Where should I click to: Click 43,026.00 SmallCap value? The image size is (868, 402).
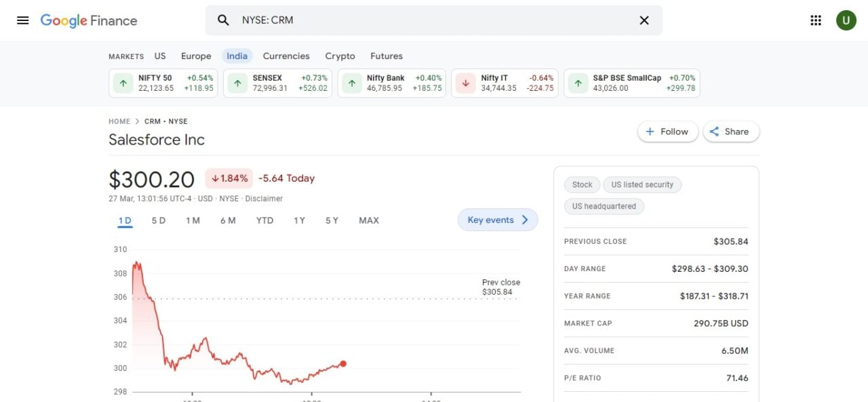pos(610,88)
